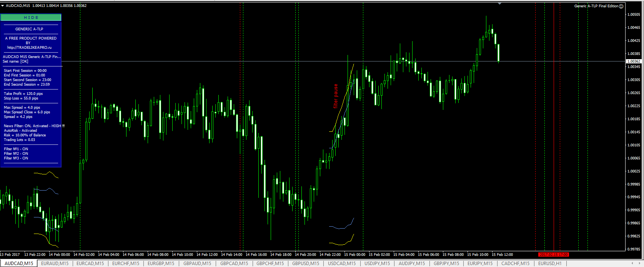Click 'Max Spread = 4.0 pips' line

tap(22, 108)
